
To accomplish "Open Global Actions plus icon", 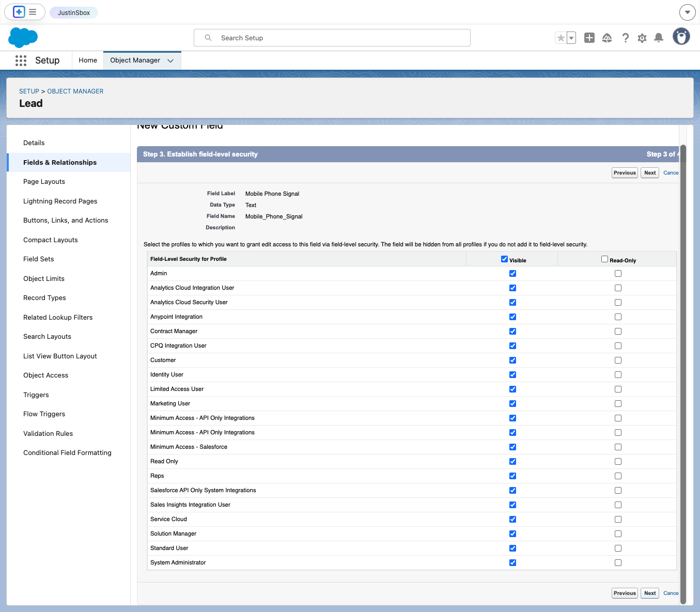I will (x=589, y=38).
